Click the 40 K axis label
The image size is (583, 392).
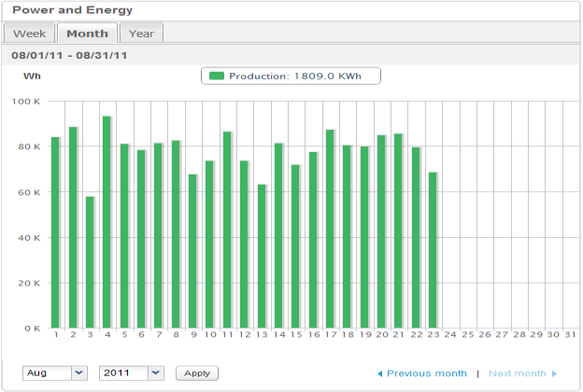(29, 238)
